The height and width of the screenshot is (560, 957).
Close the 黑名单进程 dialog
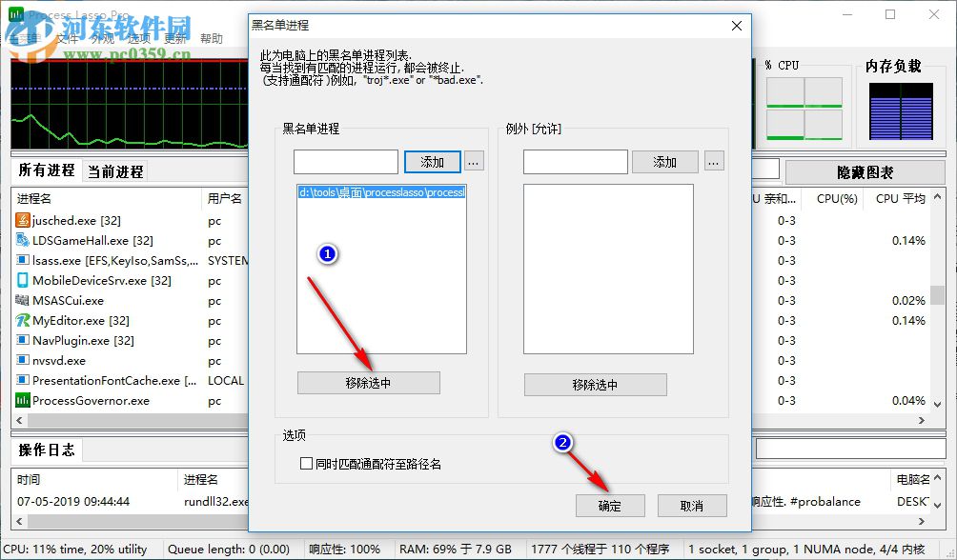coord(737,26)
